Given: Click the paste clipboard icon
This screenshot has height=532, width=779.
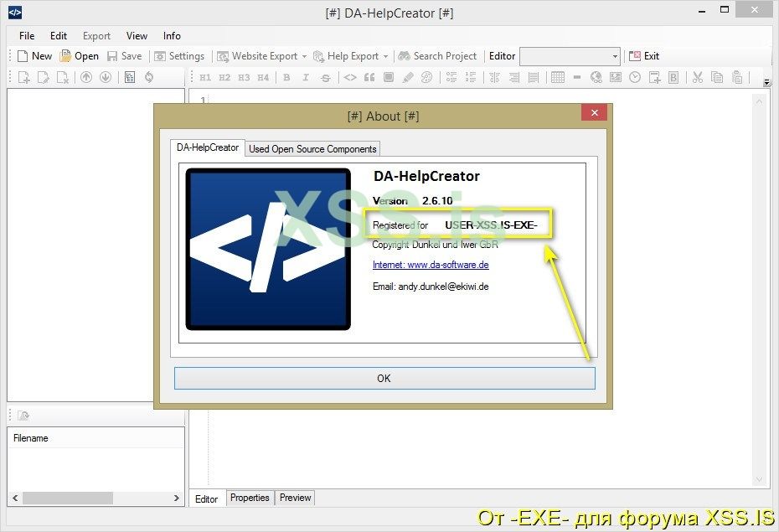Looking at the screenshot, I should (737, 77).
